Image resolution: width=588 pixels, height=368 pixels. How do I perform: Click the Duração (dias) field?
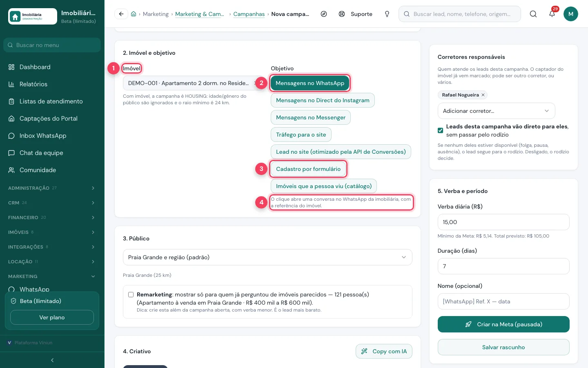click(503, 266)
